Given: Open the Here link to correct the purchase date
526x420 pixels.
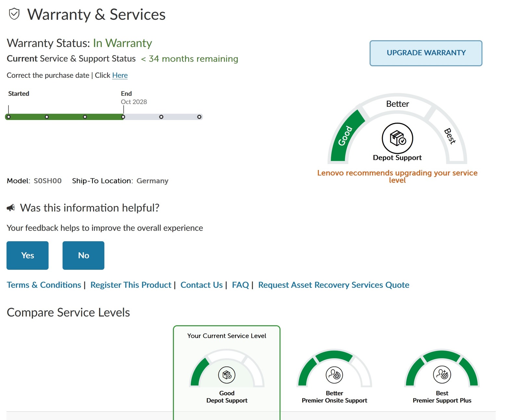Looking at the screenshot, I should point(120,75).
